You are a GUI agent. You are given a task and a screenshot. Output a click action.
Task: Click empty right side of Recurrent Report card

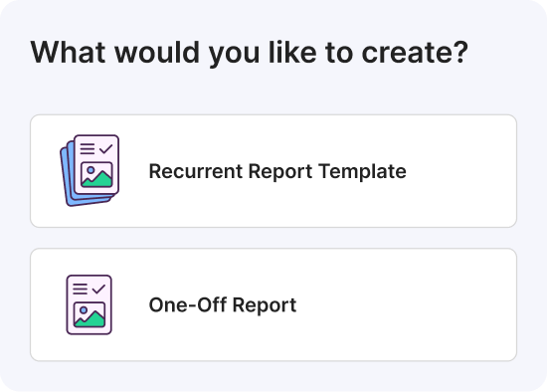pos(460,171)
